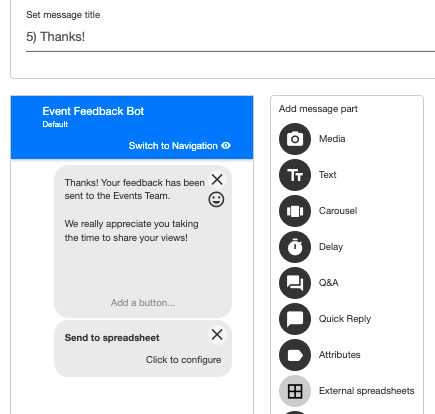The image size is (435, 414).
Task: Click the External spreadsheets grid icon
Action: coord(295,391)
